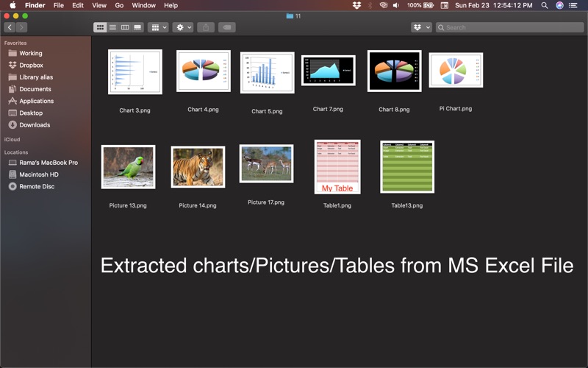
Task: Click the Chart 8.png file name
Action: 394,110
